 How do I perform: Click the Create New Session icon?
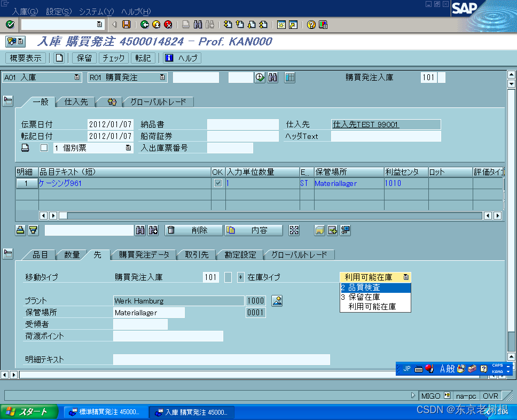[x=281, y=25]
